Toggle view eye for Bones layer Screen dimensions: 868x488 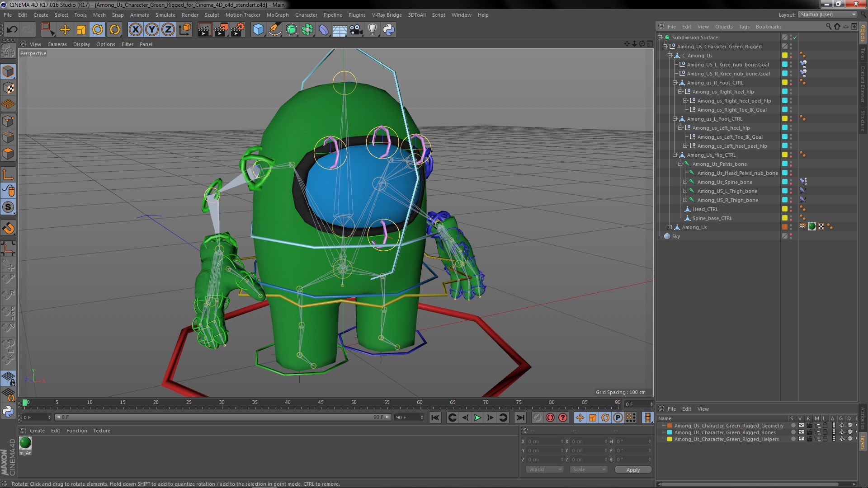point(801,432)
